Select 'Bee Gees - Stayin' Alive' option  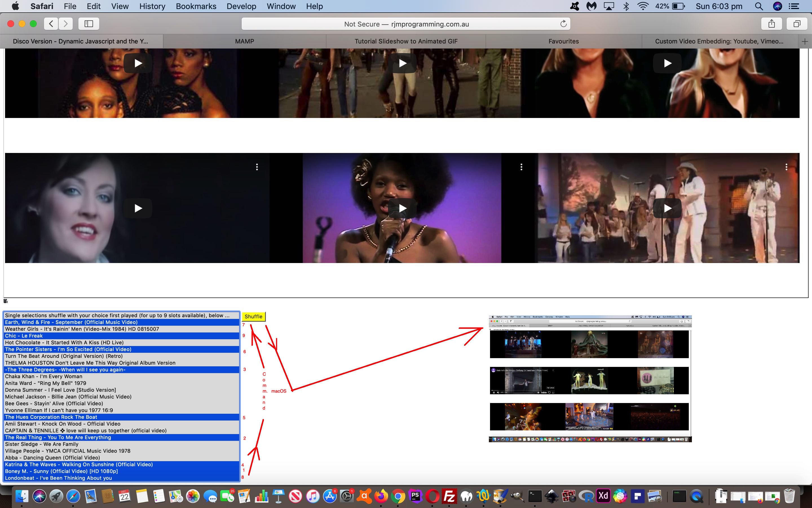122,404
